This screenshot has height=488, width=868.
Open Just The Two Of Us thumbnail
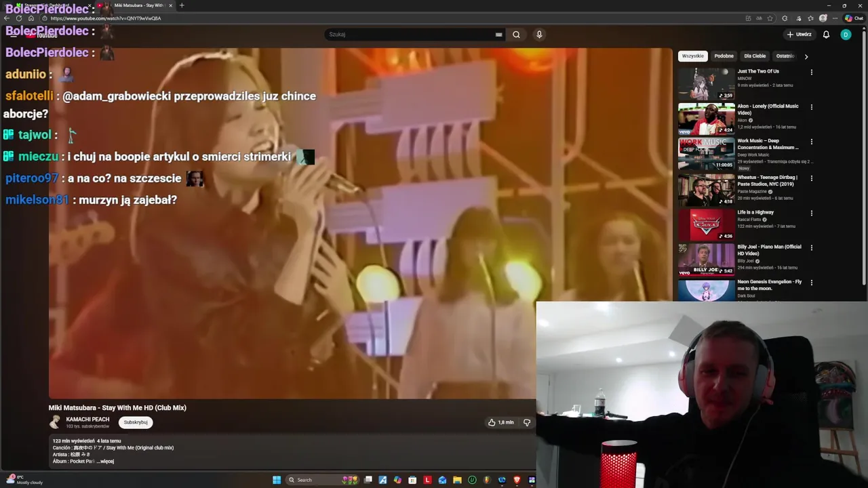click(707, 84)
